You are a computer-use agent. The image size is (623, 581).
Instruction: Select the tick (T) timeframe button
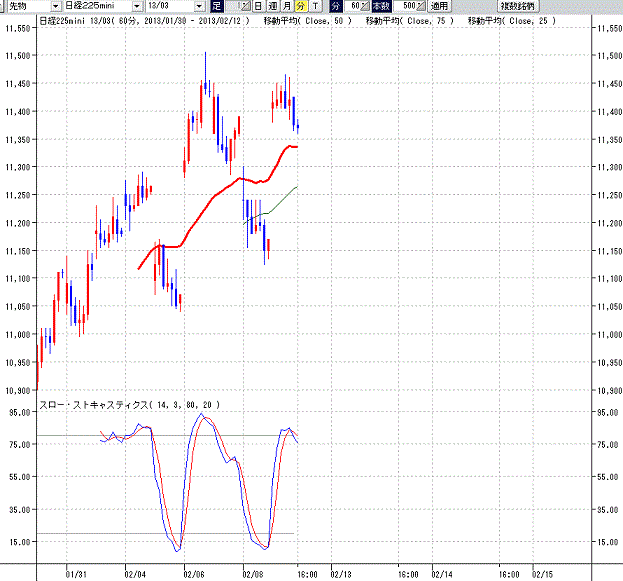click(315, 6)
